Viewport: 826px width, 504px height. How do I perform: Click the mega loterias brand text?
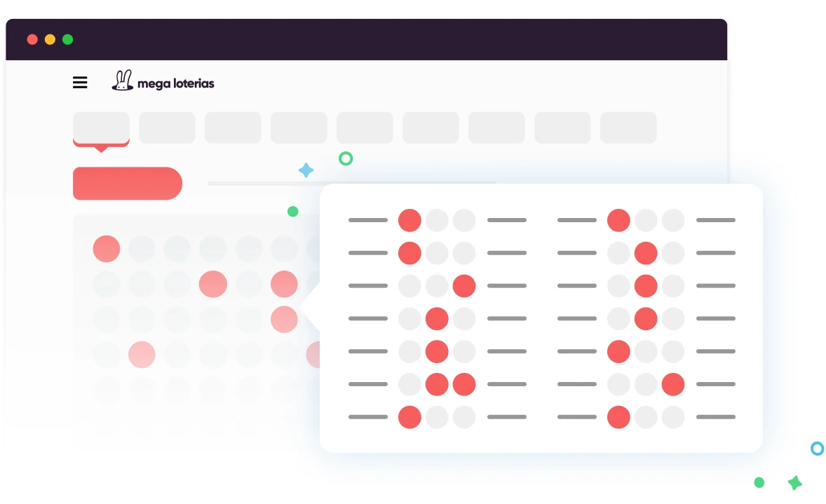176,83
